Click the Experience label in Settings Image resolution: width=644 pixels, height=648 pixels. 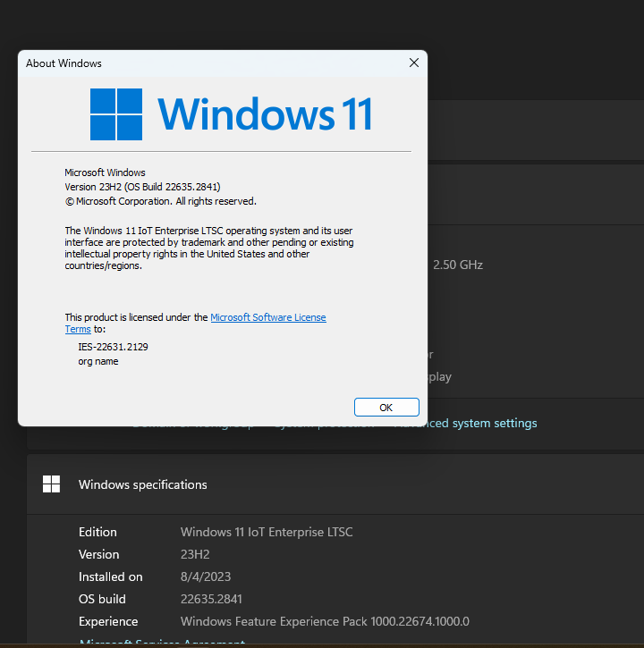coord(108,621)
